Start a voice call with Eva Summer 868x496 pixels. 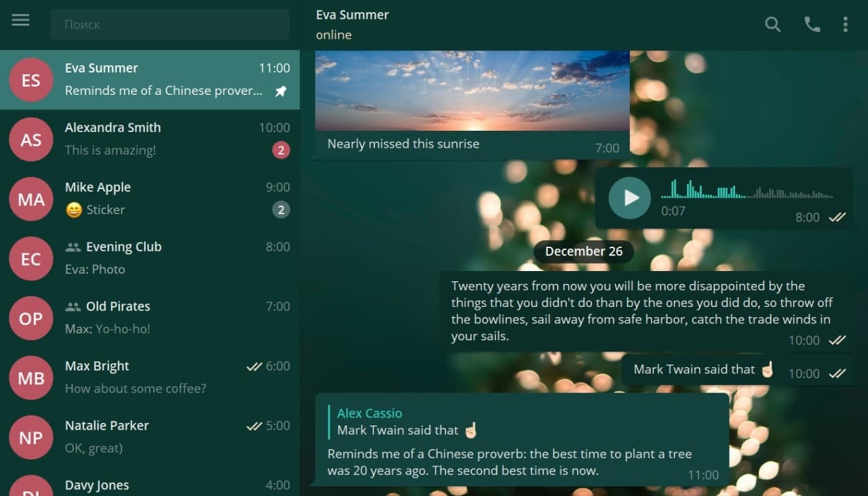[x=812, y=24]
